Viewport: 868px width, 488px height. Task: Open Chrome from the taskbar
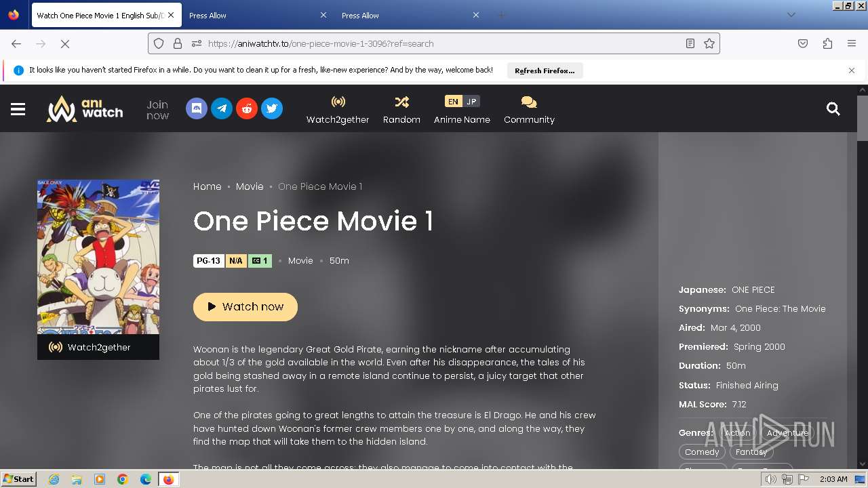pos(123,479)
